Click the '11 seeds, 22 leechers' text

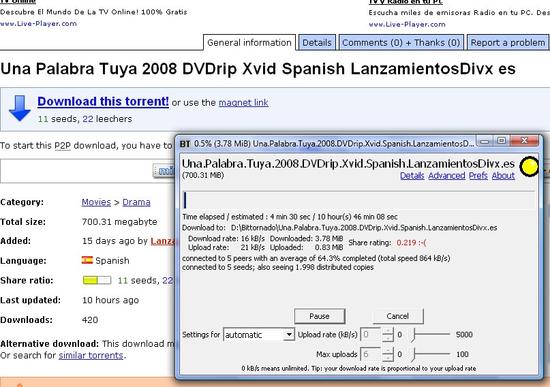point(85,119)
